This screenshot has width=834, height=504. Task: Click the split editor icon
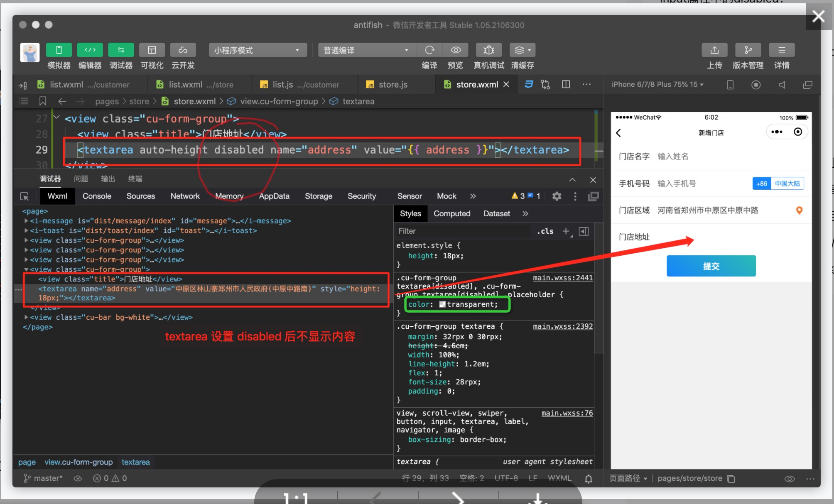point(566,84)
